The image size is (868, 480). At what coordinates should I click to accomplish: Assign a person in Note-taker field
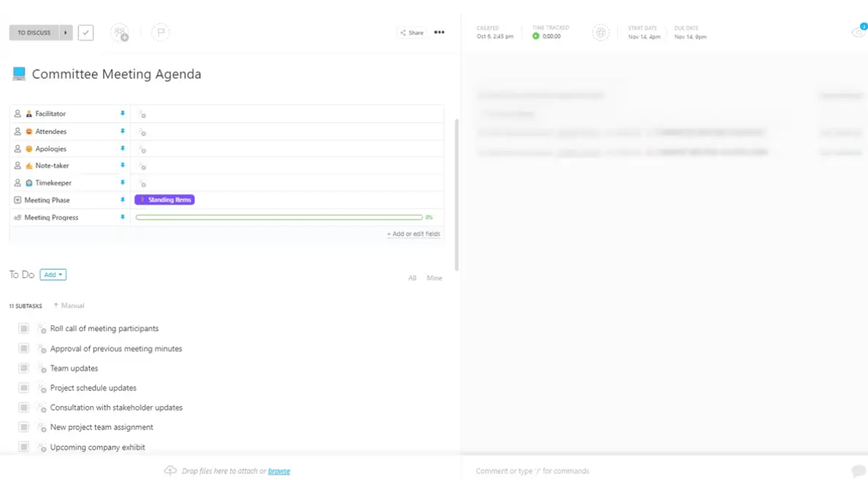pos(142,166)
